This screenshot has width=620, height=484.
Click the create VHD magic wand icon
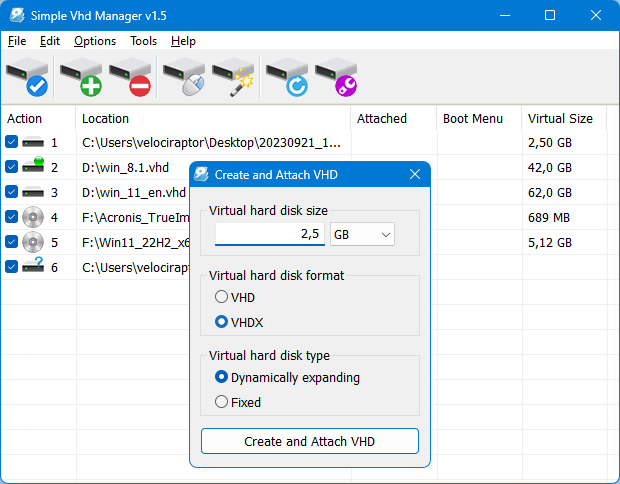tap(234, 77)
